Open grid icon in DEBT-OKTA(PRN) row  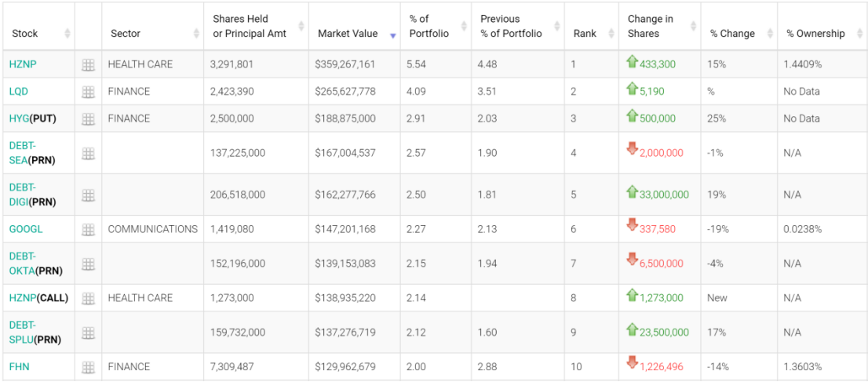88,264
